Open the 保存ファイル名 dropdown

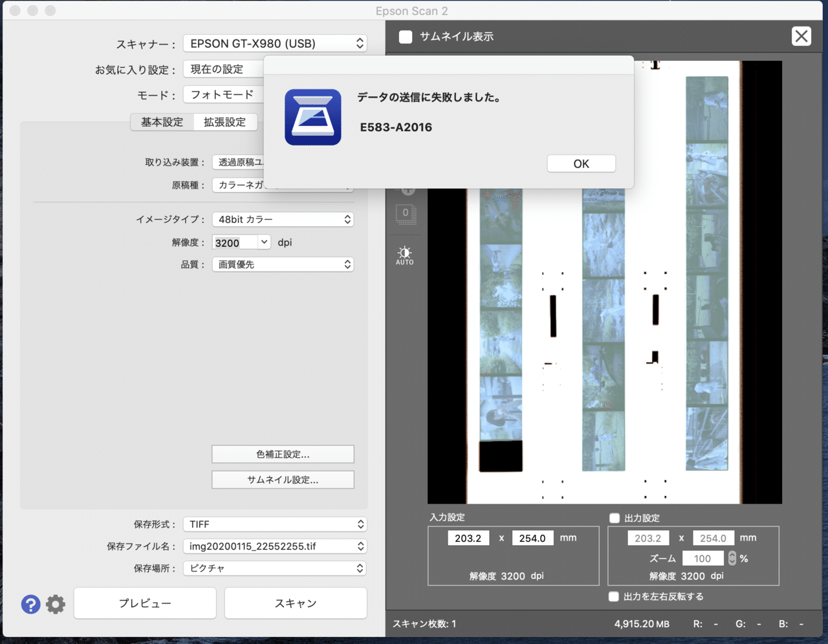click(275, 546)
